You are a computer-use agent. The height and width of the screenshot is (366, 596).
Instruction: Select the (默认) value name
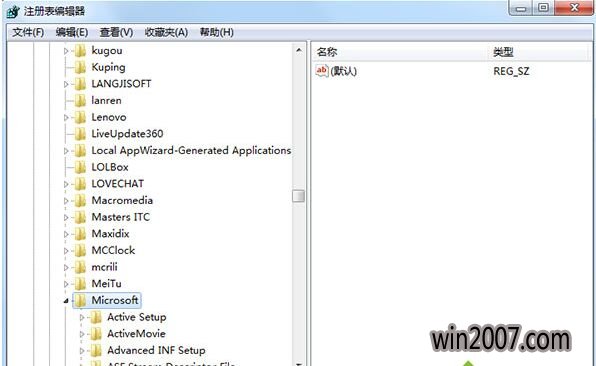[344, 71]
